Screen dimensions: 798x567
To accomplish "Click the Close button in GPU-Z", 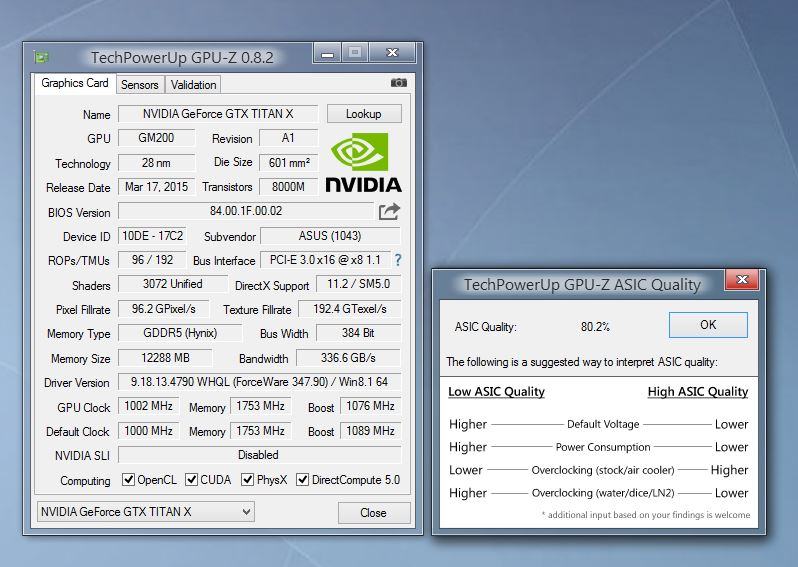I will point(374,513).
